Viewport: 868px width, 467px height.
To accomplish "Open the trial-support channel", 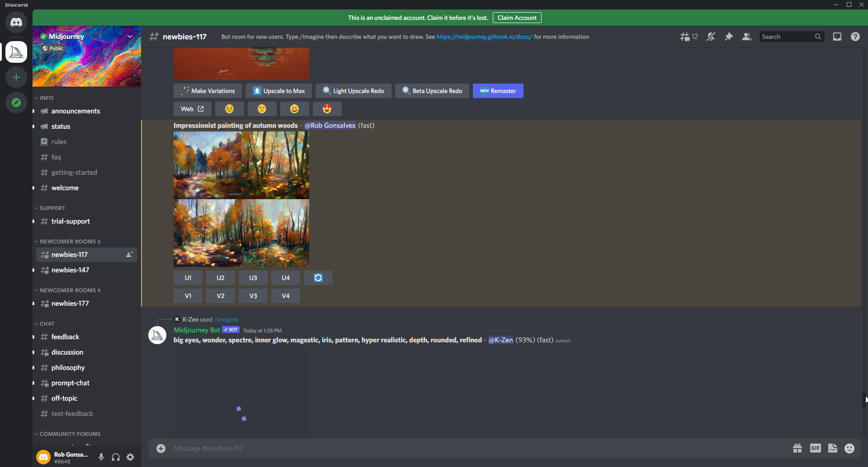I will click(87, 221).
